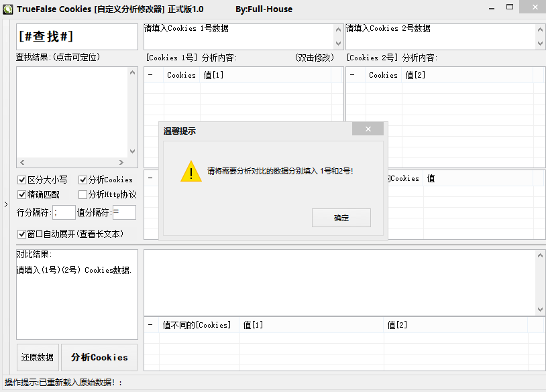The height and width of the screenshot is (392, 546).
Task: Toggle the 区分大小写 checkbox
Action: (21, 180)
